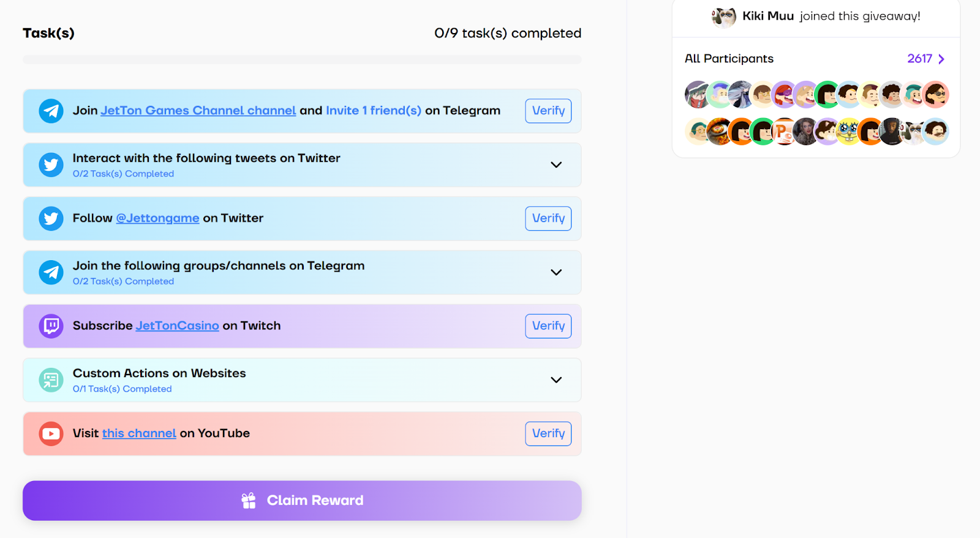Verify the JetTon Games Telegram join task
Image resolution: width=980 pixels, height=538 pixels.
point(548,111)
